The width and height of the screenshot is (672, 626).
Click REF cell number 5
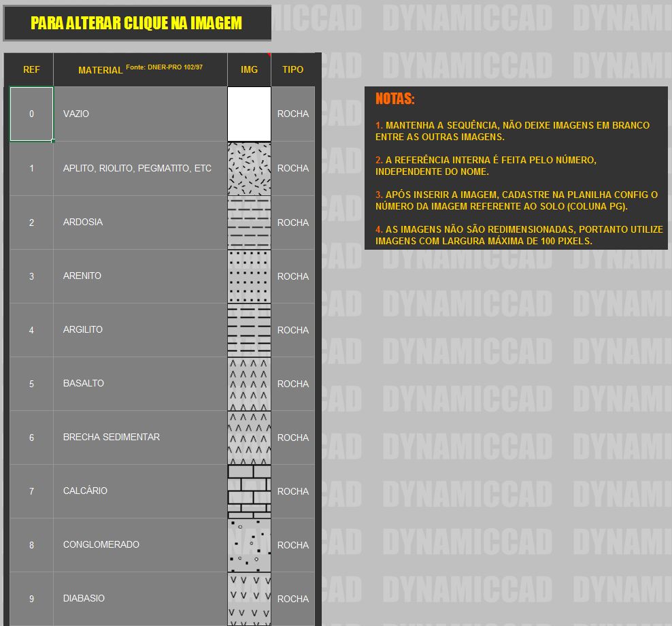click(31, 384)
